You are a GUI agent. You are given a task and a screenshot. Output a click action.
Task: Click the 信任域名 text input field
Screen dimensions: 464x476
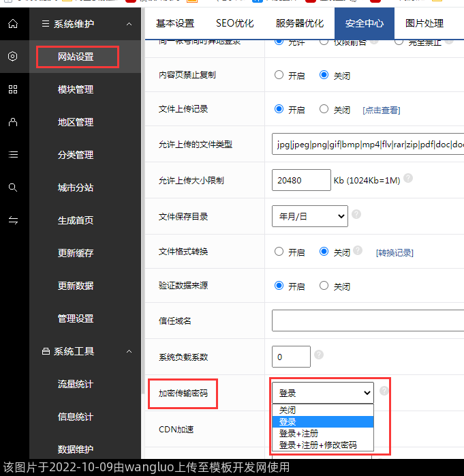click(x=368, y=321)
